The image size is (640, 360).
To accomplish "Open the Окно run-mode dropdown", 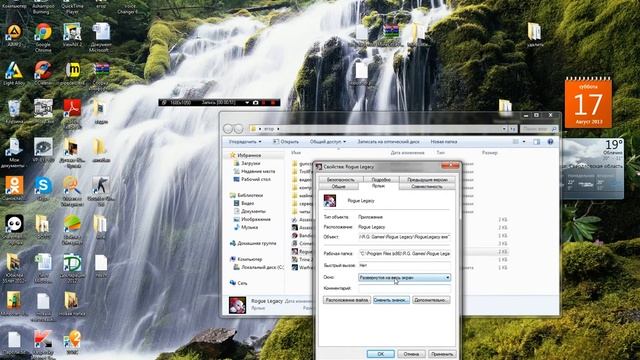I will (404, 277).
